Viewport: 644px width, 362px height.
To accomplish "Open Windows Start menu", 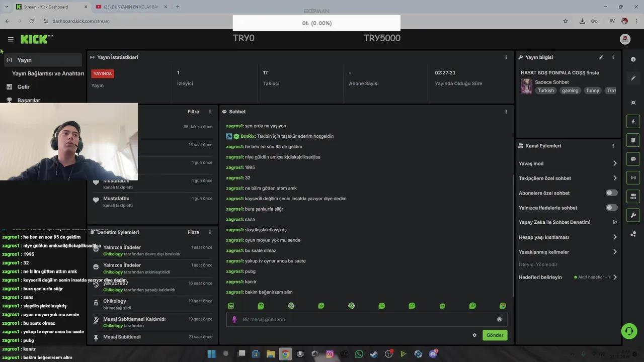I will pyautogui.click(x=211, y=354).
